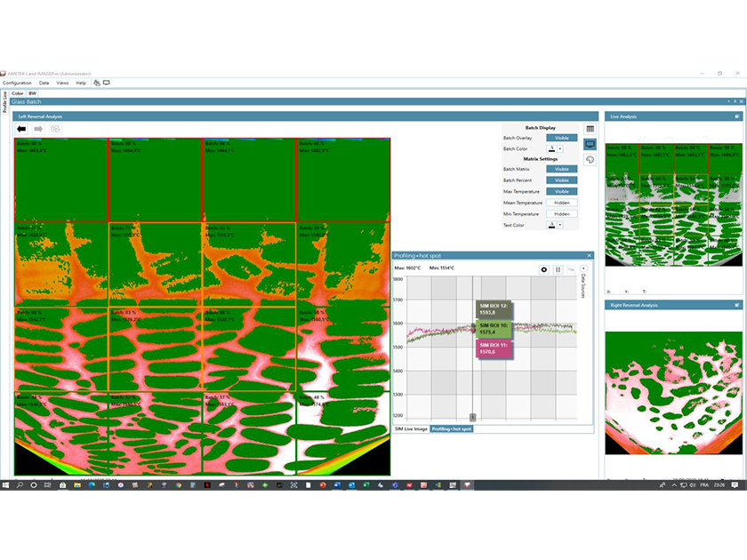This screenshot has width=747, height=560.
Task: Open profiling chart settings gear
Action: (x=544, y=269)
